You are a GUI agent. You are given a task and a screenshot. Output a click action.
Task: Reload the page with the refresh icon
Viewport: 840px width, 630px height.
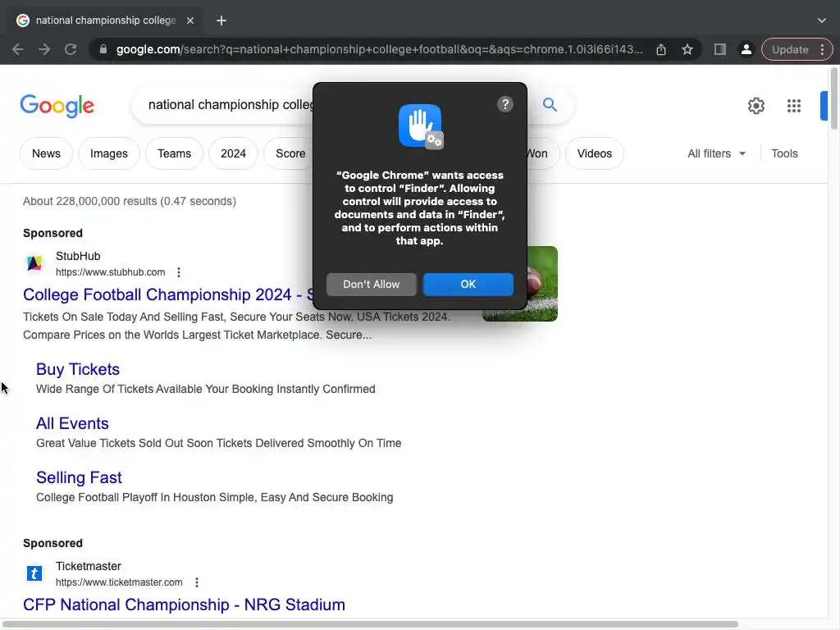(71, 50)
